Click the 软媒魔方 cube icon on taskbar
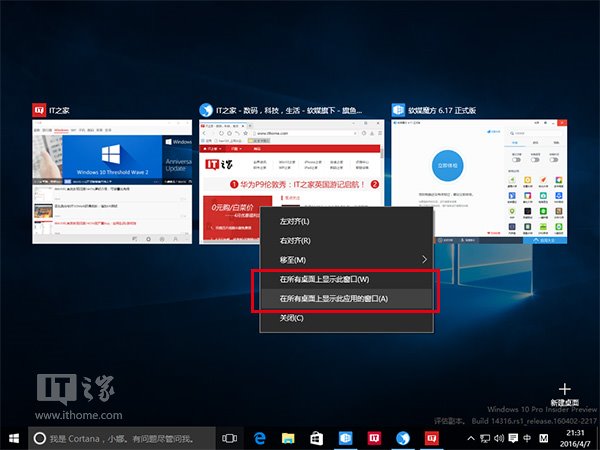 (346, 438)
